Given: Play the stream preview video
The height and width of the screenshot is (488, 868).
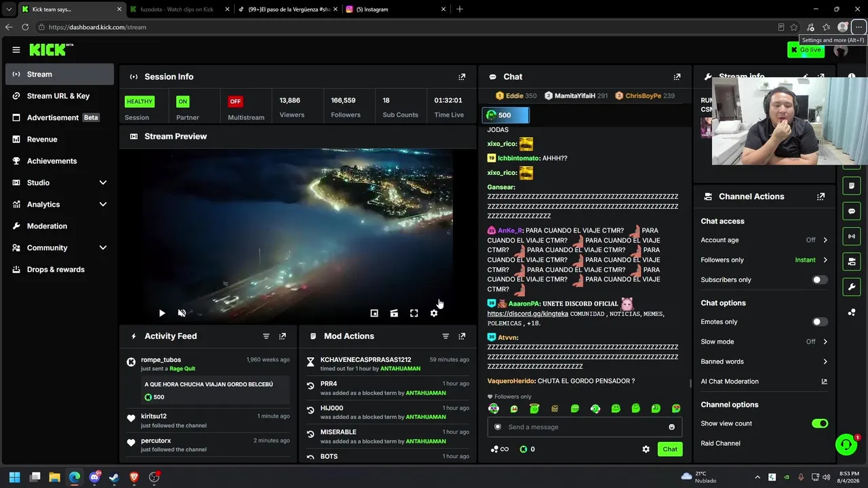Looking at the screenshot, I should [162, 313].
